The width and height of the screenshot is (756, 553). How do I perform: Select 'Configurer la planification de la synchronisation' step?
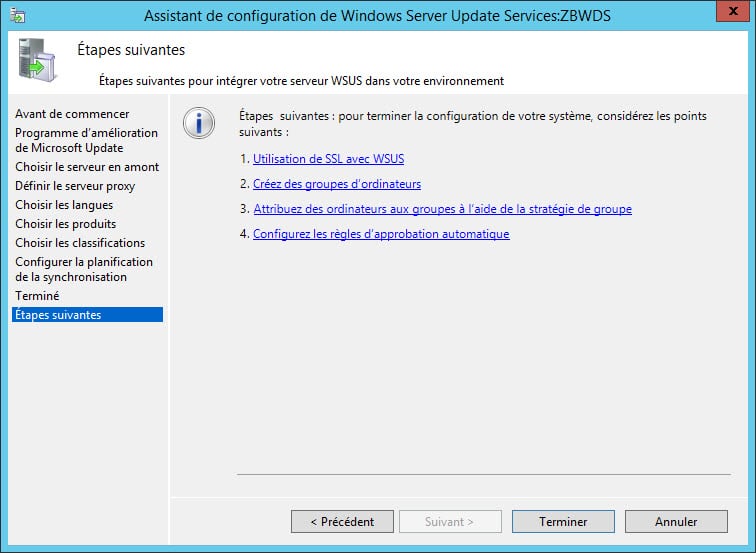(84, 270)
